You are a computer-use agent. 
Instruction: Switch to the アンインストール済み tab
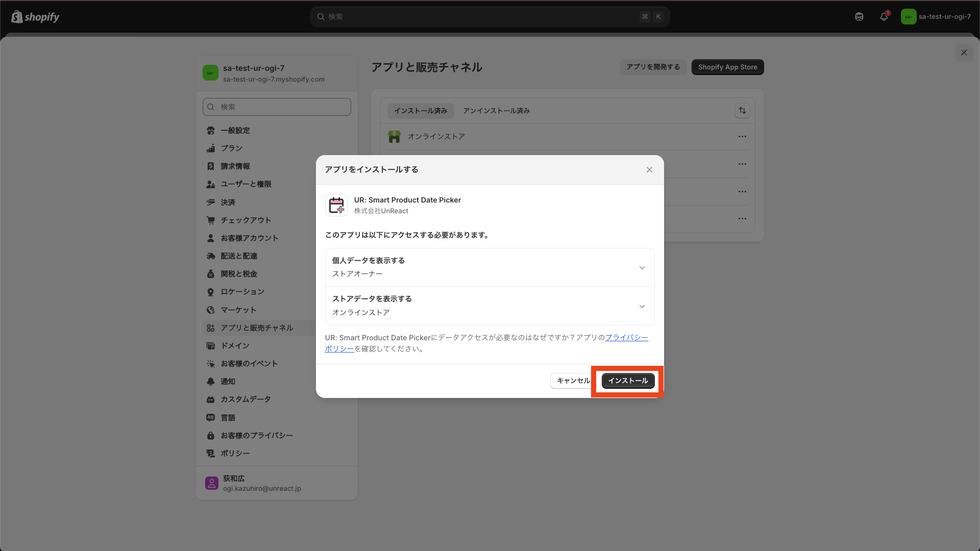click(496, 111)
